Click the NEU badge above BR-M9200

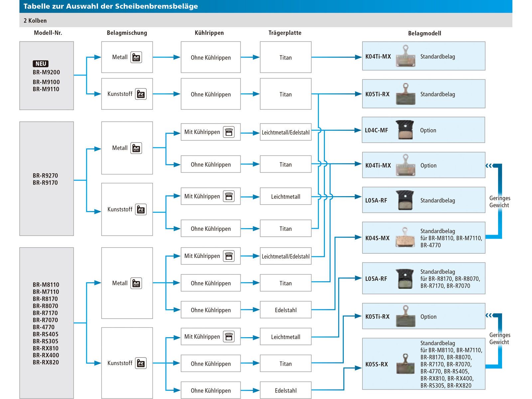41,64
